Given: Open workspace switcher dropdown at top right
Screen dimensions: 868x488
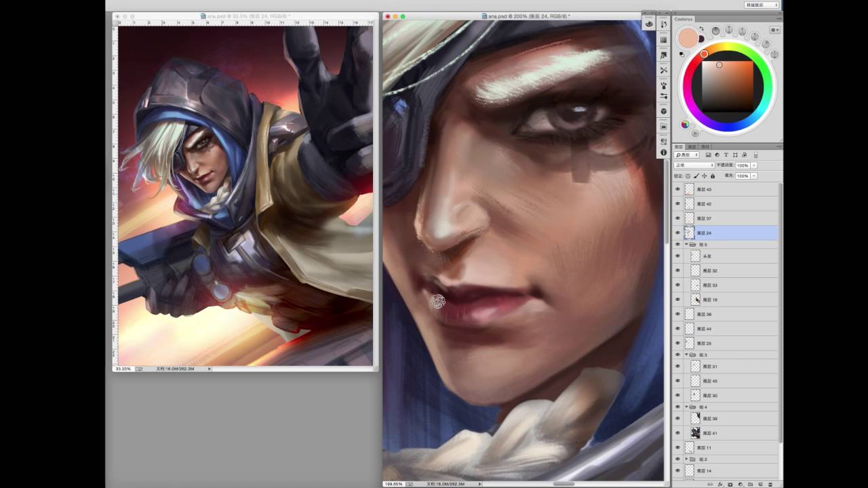Looking at the screenshot, I should [x=762, y=5].
